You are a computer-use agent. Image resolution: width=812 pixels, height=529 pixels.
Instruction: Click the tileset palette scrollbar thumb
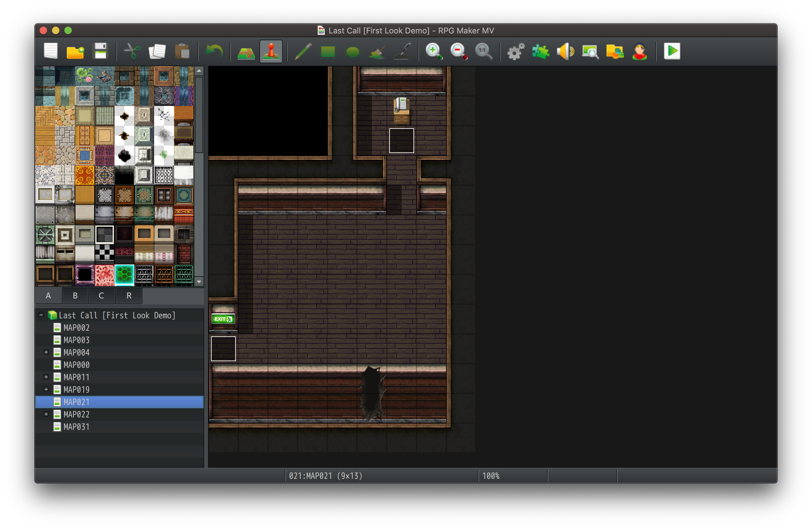pos(199,115)
